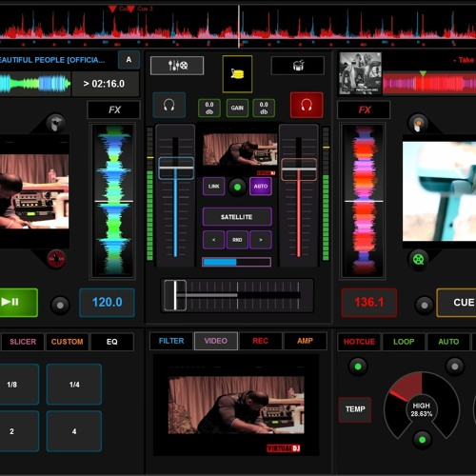This screenshot has height=476, width=476.
Task: Switch to the FILTER tab
Action: pyautogui.click(x=171, y=341)
